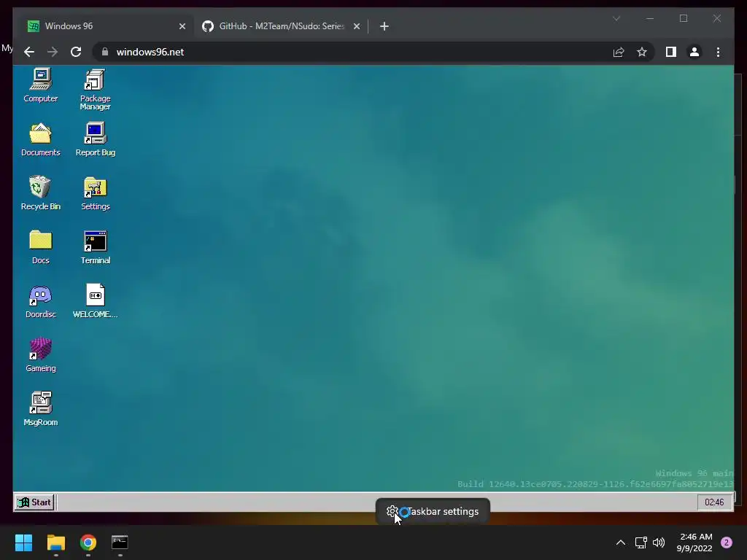This screenshot has height=560, width=747.
Task: Click the Windows 96 Start button
Action: coord(34,502)
